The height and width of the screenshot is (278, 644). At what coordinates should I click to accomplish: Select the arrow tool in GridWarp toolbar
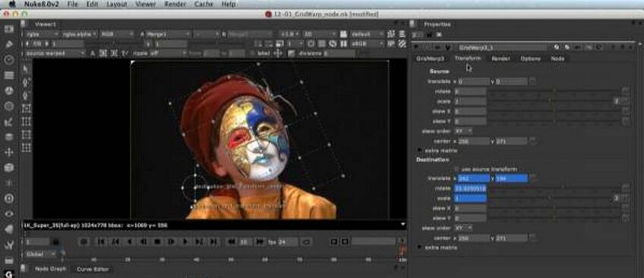pyautogui.click(x=26, y=68)
